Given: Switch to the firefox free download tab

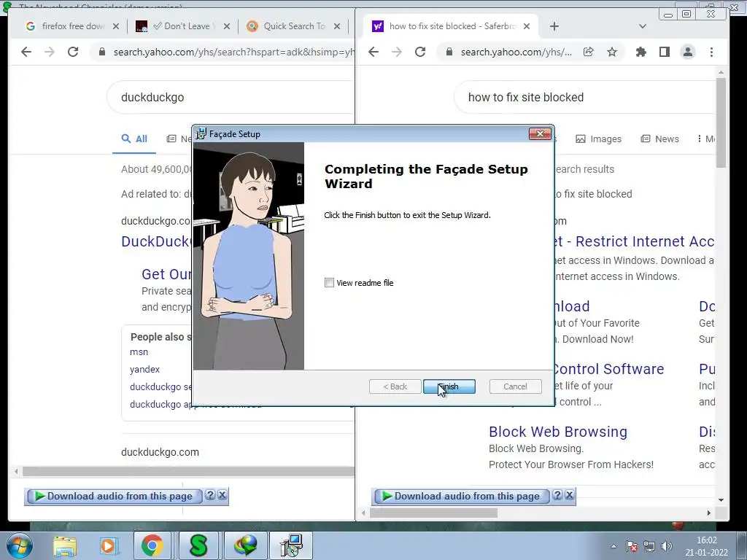Looking at the screenshot, I should pos(72,26).
